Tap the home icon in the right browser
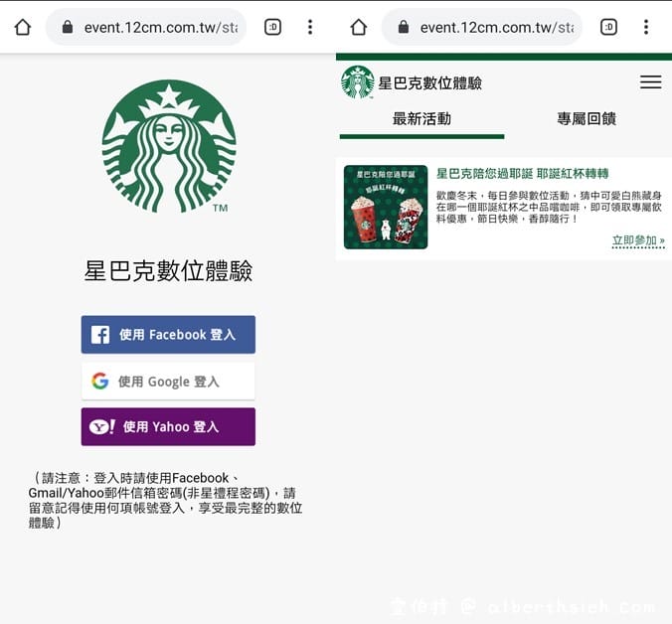 359,27
